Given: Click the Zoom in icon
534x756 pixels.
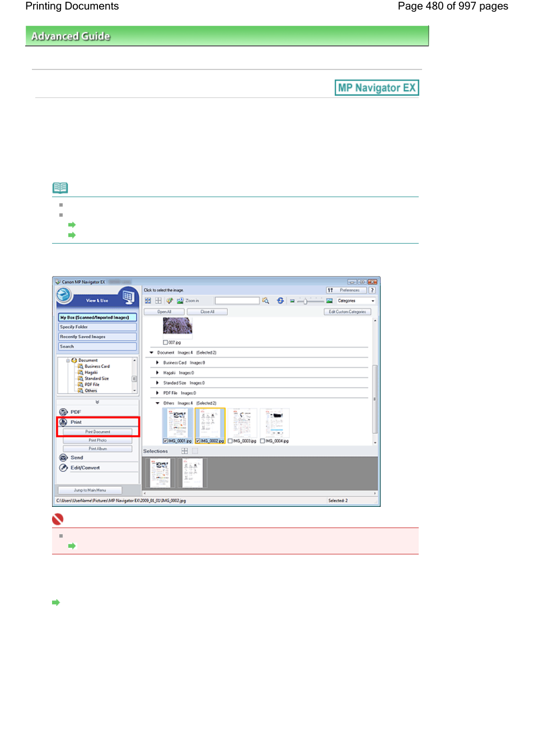Looking at the screenshot, I should 180,301.
